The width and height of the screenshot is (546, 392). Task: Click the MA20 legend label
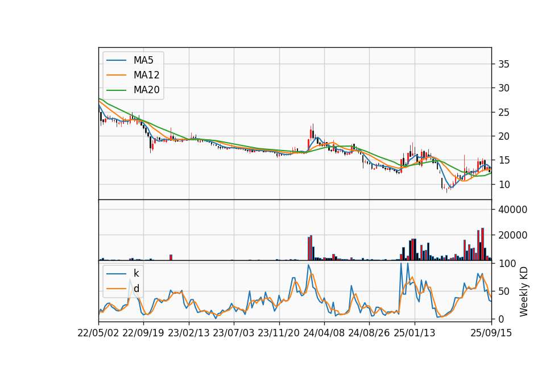pyautogui.click(x=146, y=90)
